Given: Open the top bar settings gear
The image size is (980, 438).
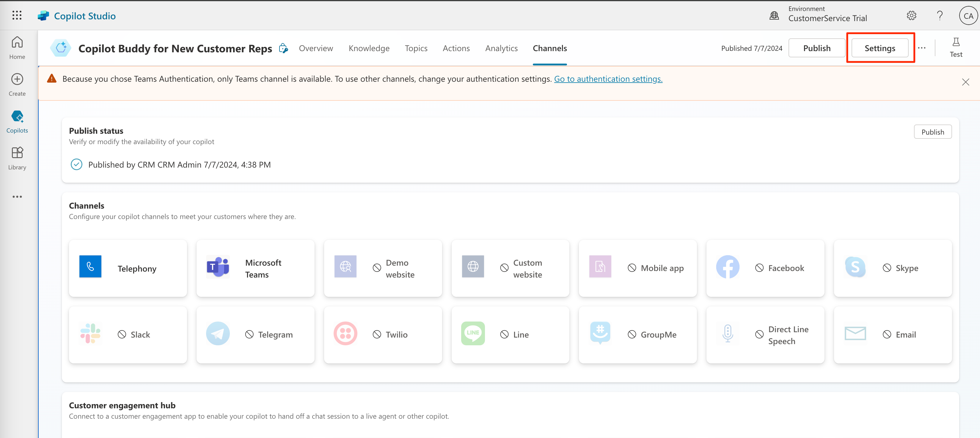Looking at the screenshot, I should (912, 15).
